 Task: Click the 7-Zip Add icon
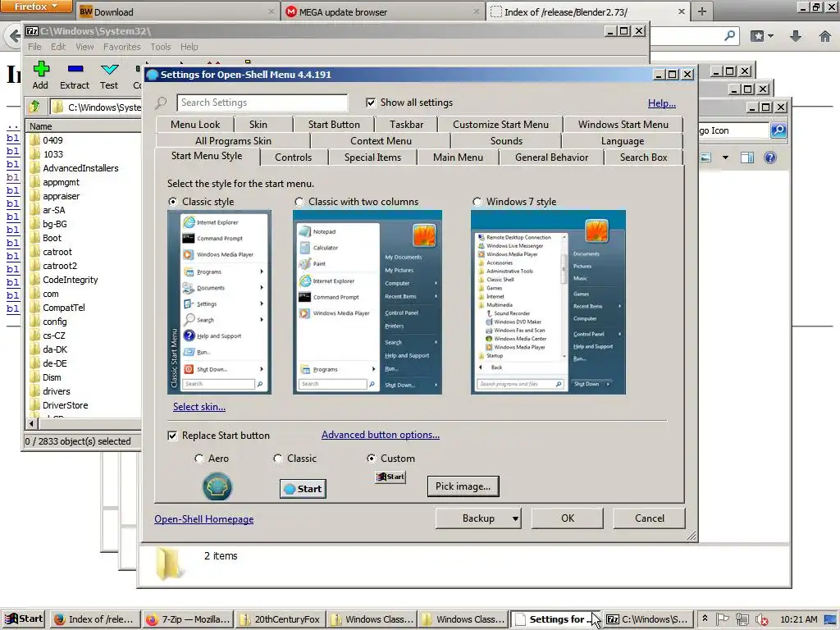pyautogui.click(x=41, y=69)
